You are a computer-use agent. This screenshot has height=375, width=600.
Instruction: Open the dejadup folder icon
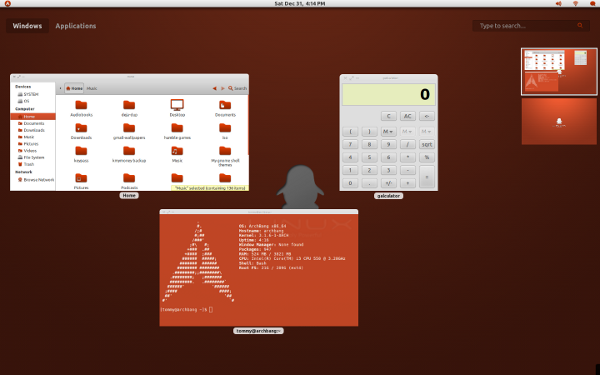[x=129, y=105]
